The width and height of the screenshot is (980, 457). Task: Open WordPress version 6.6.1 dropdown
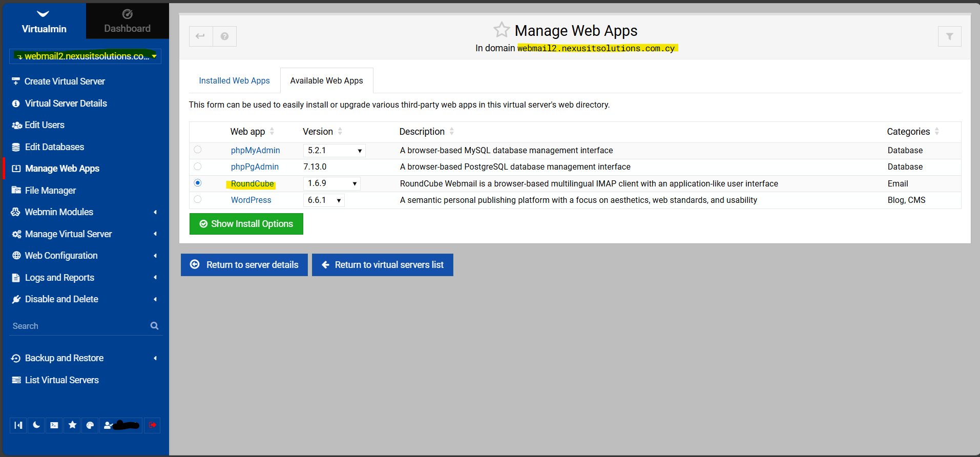point(324,200)
